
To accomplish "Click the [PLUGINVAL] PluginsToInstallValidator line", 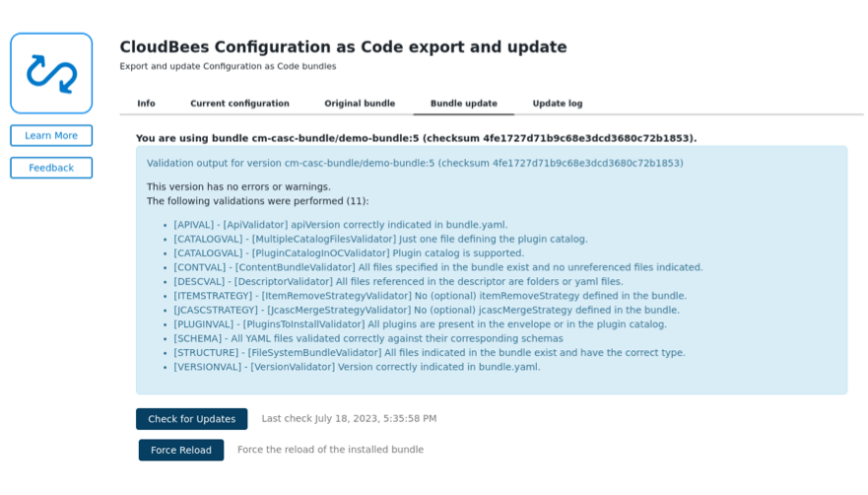I will tap(420, 324).
